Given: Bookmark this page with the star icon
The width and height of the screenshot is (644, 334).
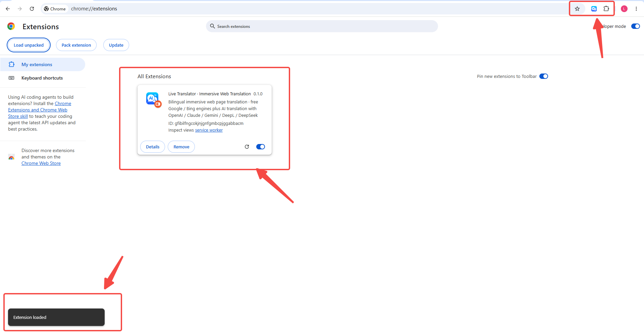Looking at the screenshot, I should [x=577, y=9].
